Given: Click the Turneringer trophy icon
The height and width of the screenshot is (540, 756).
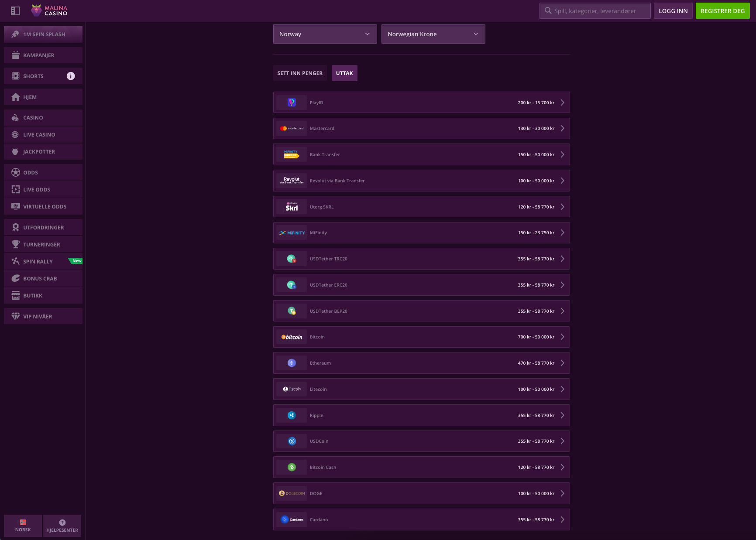Looking at the screenshot, I should pos(16,244).
